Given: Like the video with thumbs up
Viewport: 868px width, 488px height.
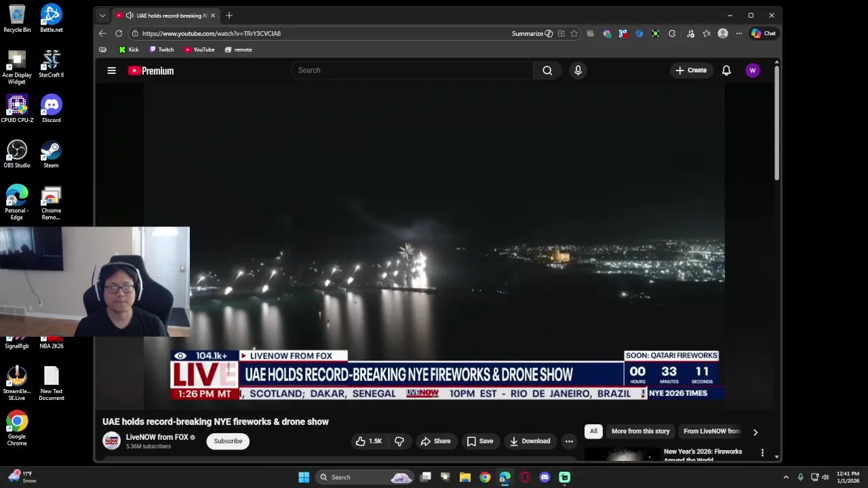Looking at the screenshot, I should 369,441.
